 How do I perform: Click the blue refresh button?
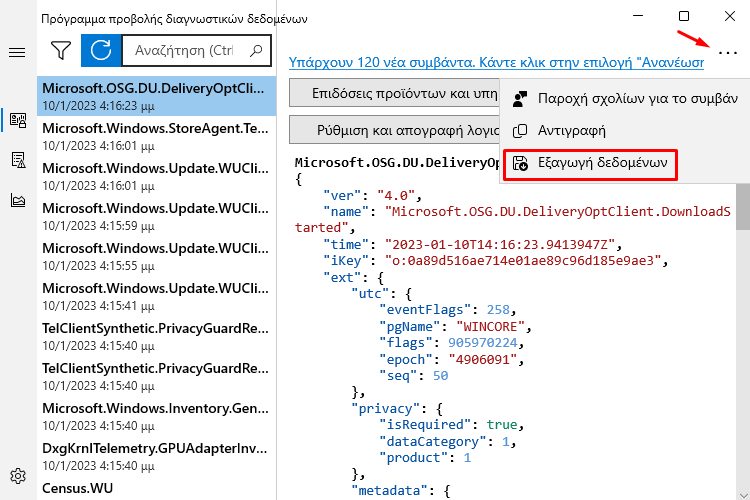tap(101, 50)
